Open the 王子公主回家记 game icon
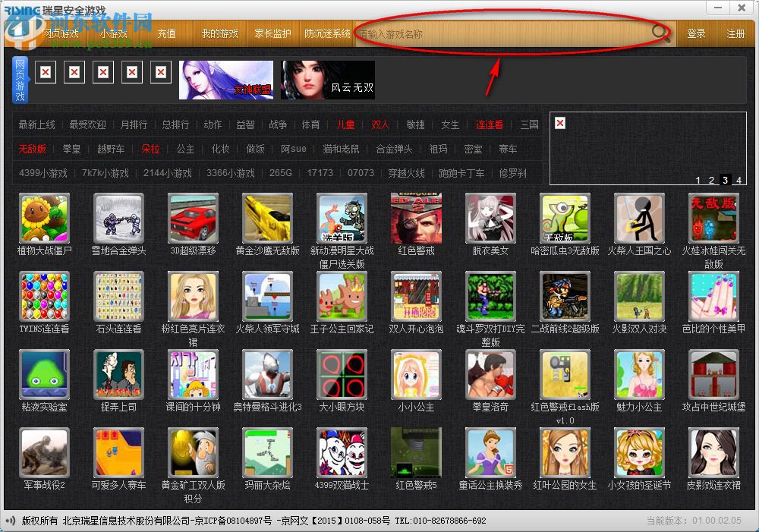 tap(342, 296)
